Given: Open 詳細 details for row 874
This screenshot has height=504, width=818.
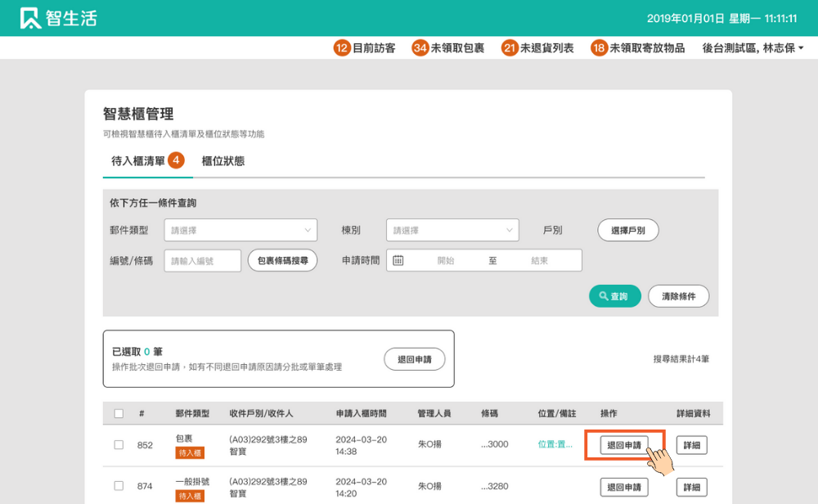Looking at the screenshot, I should tap(691, 488).
